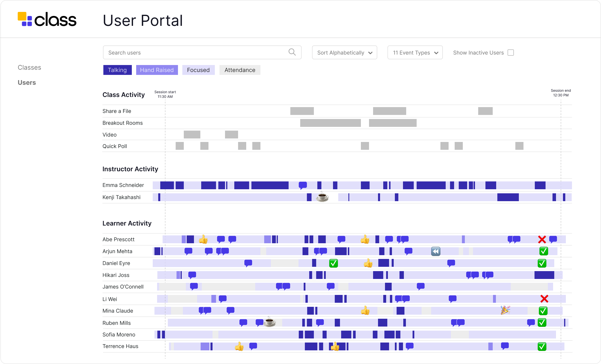This screenshot has width=601, height=364.
Task: Click the first Breakout Rooms timeline bar
Action: pyautogui.click(x=330, y=123)
